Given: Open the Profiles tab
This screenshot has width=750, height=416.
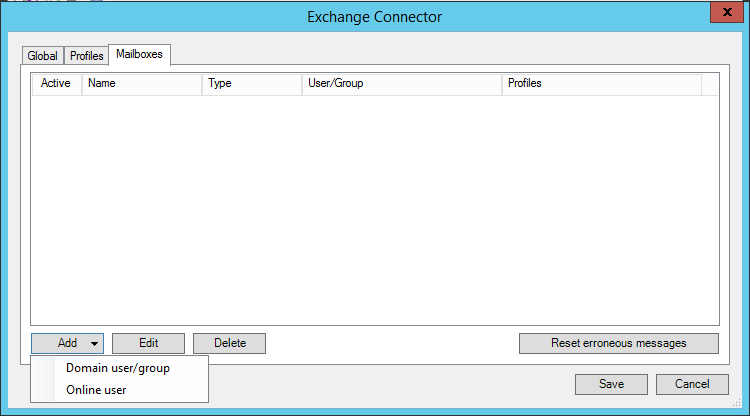Looking at the screenshot, I should click(x=87, y=56).
